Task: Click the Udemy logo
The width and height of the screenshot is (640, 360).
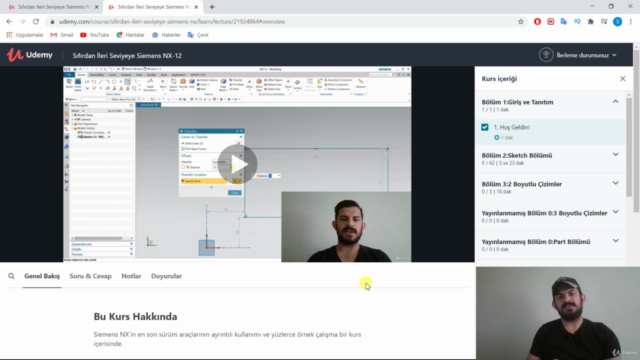Action: pyautogui.click(x=29, y=55)
